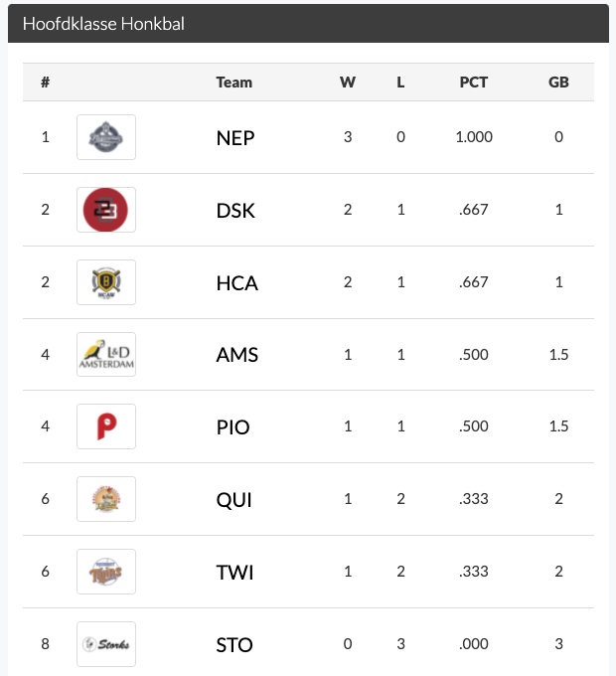Select the AMS team name

236,355
